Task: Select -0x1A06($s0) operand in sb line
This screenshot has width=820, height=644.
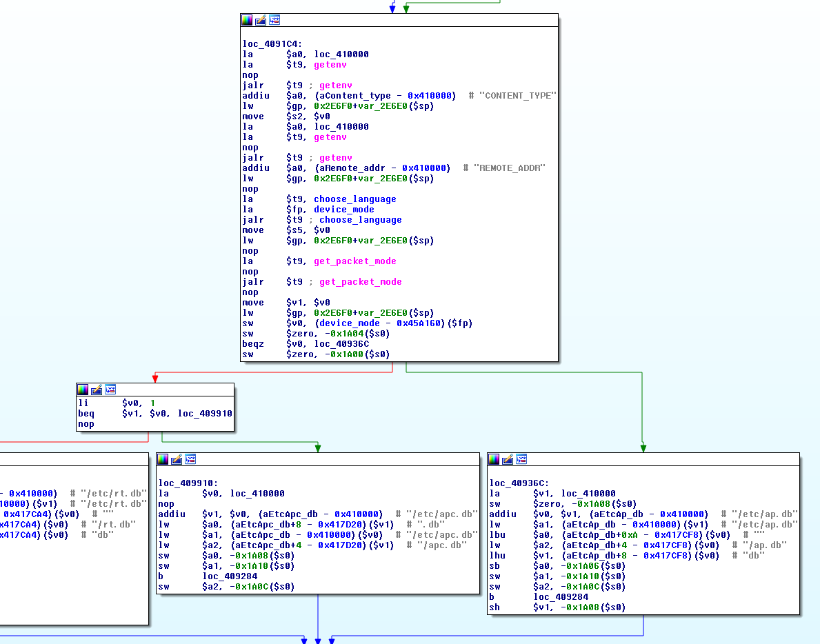Action: tap(593, 566)
